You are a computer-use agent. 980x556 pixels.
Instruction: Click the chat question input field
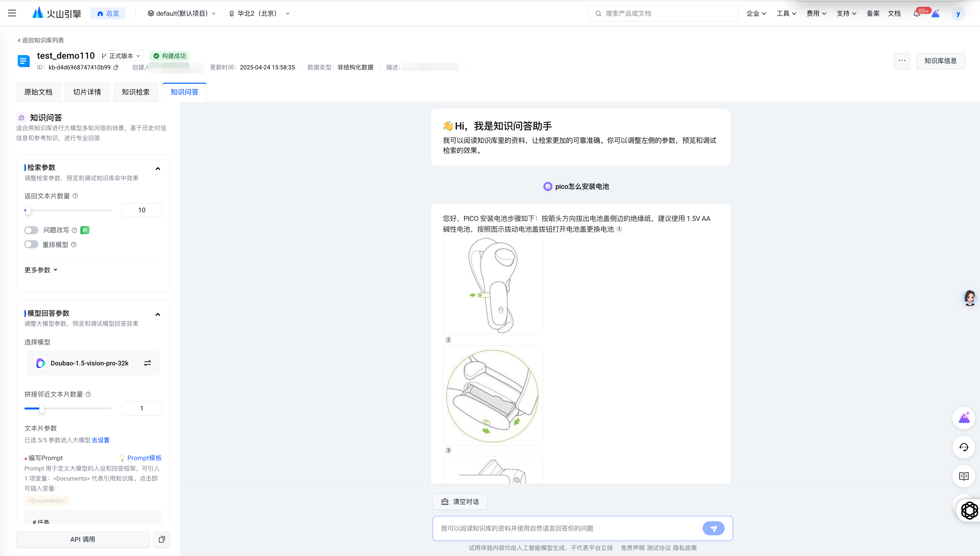coord(565,529)
